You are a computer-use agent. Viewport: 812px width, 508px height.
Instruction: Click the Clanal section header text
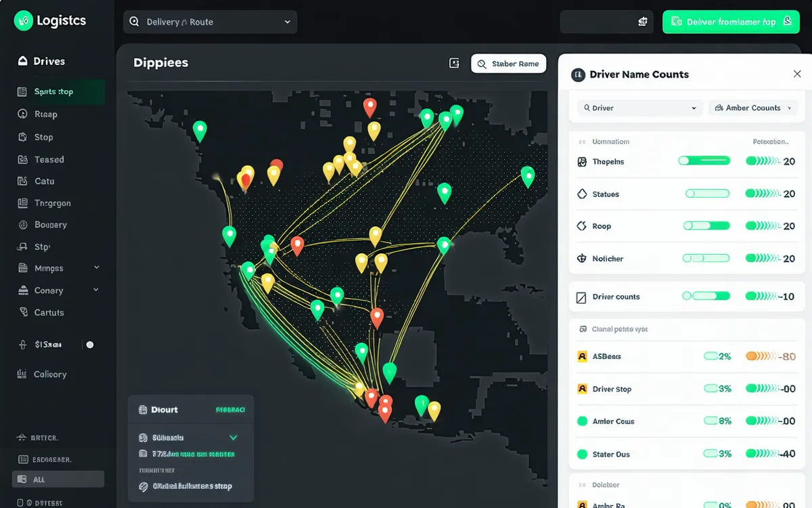click(x=620, y=329)
